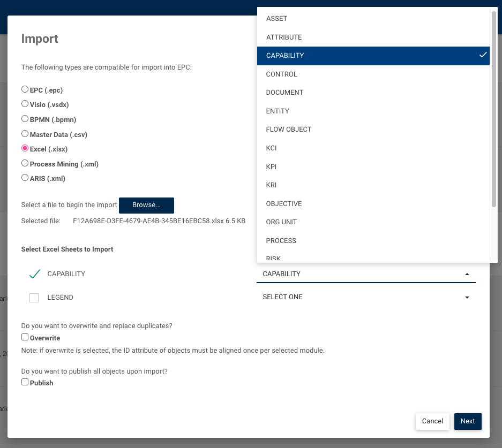Click the Browse button to choose a file

[x=146, y=205]
